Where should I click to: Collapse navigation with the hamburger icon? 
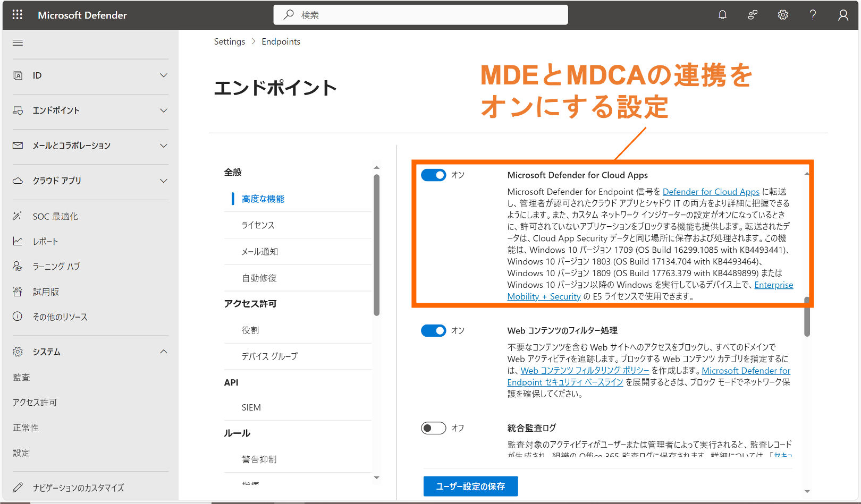pyautogui.click(x=18, y=42)
